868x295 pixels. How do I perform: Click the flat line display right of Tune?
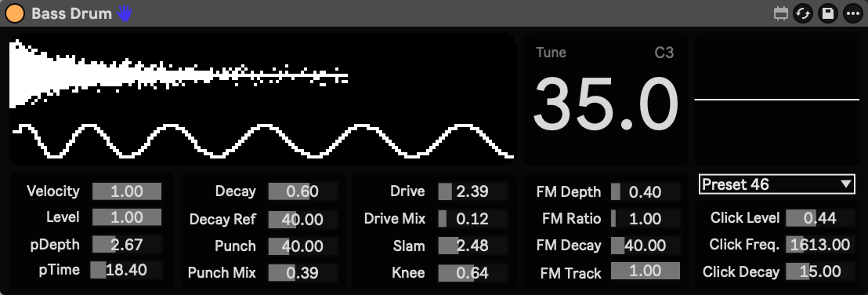pyautogui.click(x=776, y=100)
